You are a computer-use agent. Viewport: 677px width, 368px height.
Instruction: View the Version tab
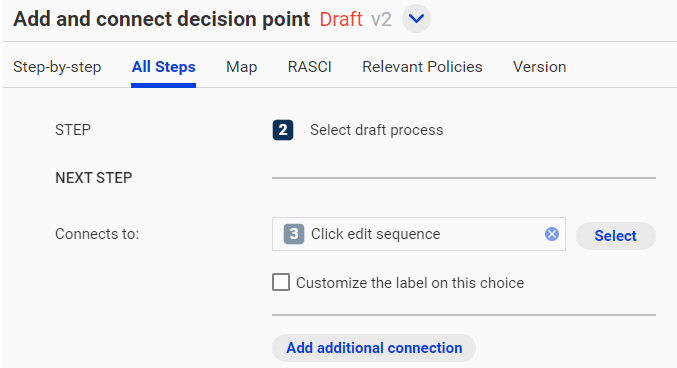pos(539,67)
